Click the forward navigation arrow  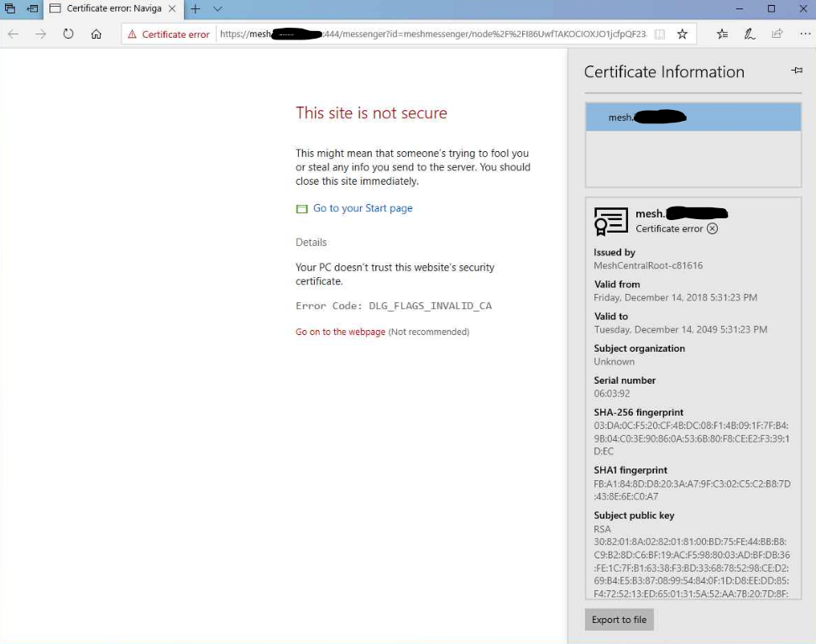(x=39, y=34)
